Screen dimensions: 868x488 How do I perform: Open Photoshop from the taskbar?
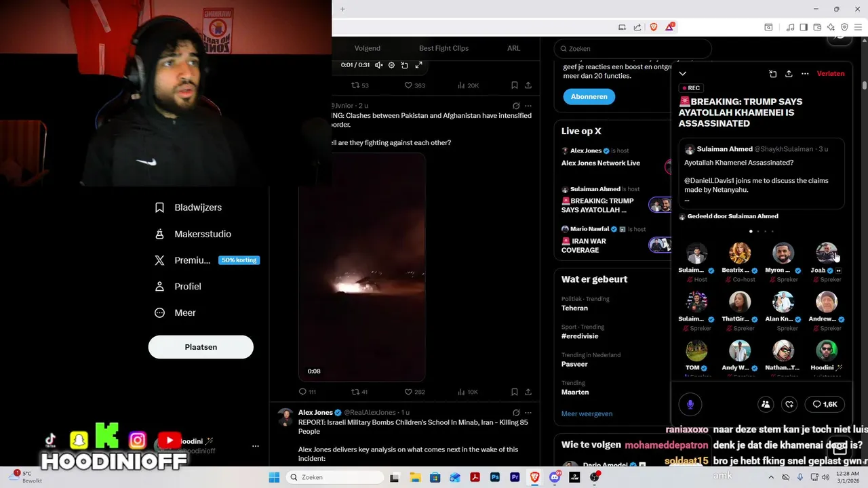pos(495,477)
